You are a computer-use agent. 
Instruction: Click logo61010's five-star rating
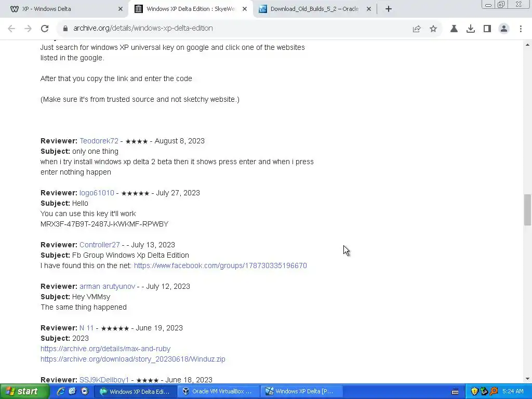[135, 193]
